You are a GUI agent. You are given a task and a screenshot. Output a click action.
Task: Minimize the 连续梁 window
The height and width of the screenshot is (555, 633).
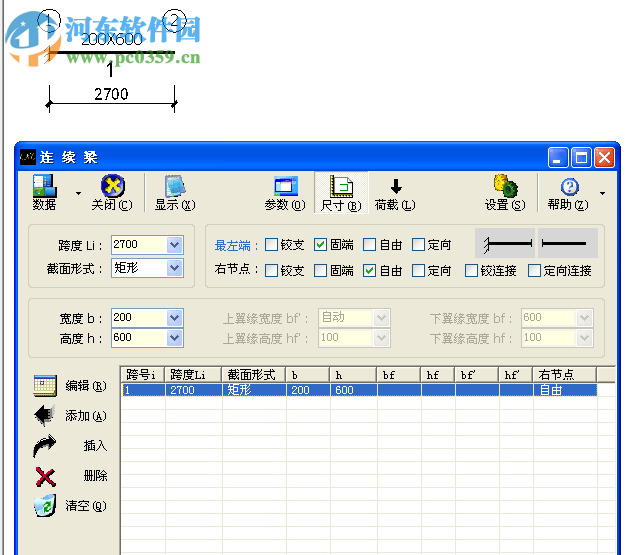(558, 157)
